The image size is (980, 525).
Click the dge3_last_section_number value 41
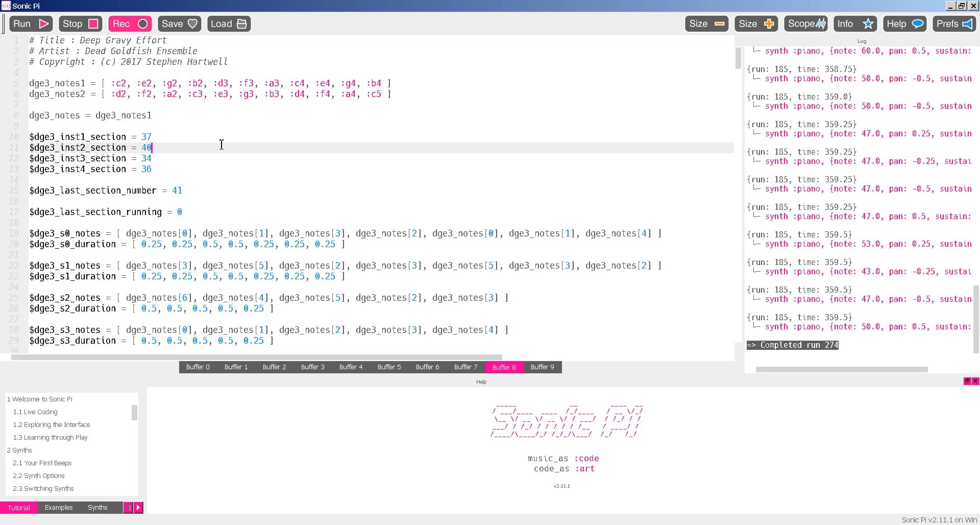click(177, 190)
